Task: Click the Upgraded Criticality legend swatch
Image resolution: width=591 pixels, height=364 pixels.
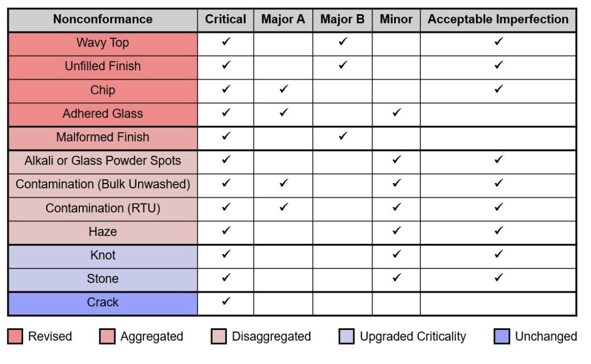Action: coord(346,337)
